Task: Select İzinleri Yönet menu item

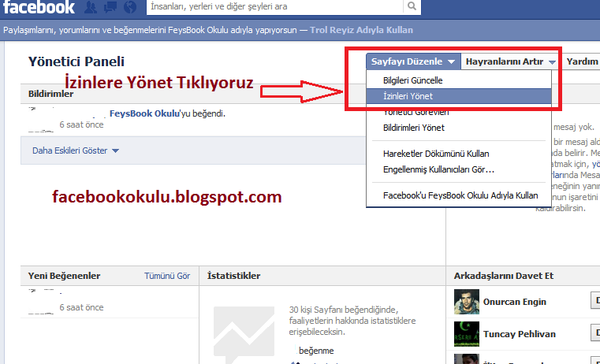Action: [458, 96]
